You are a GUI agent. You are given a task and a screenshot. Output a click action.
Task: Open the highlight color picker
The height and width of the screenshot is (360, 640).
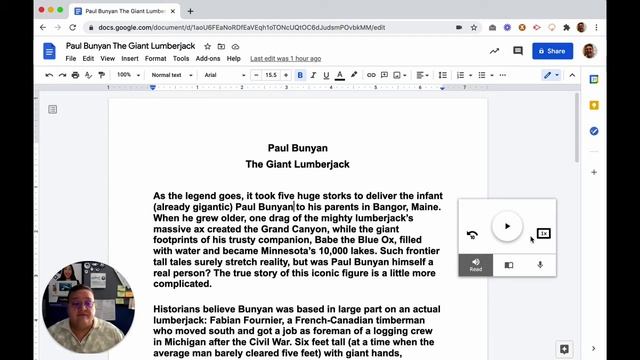coord(354,75)
